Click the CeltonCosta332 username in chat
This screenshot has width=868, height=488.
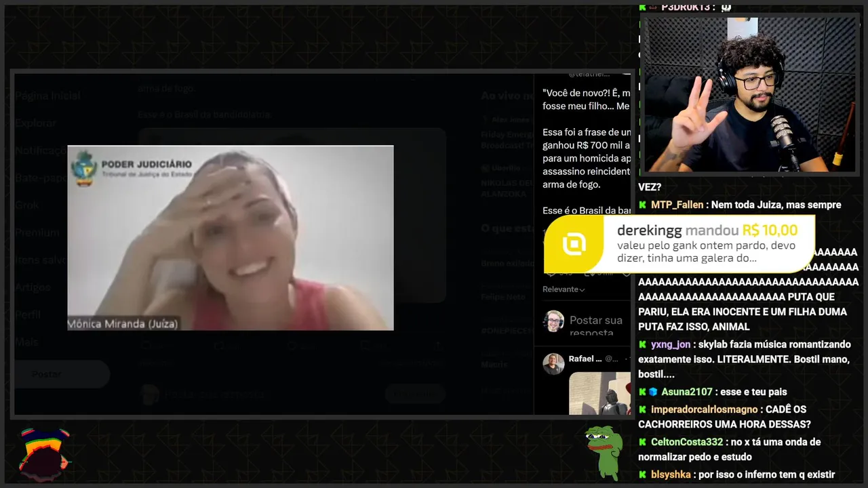click(x=687, y=442)
